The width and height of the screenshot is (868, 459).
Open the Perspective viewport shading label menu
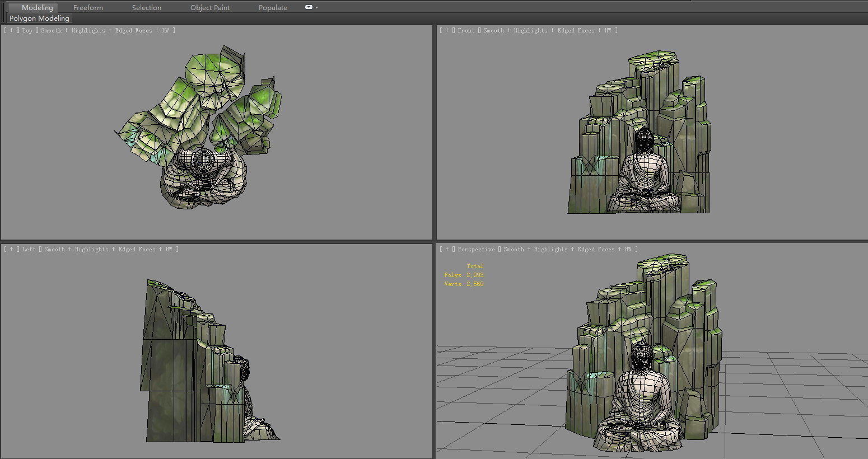point(567,249)
